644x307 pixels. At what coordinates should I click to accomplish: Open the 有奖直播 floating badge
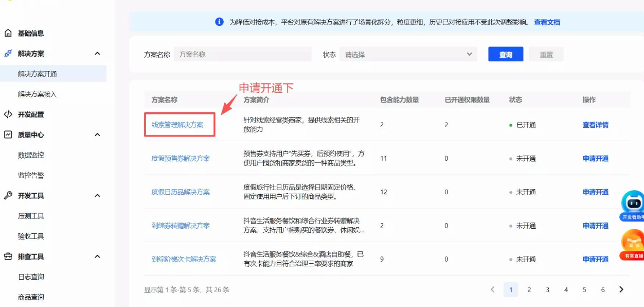[633, 245]
